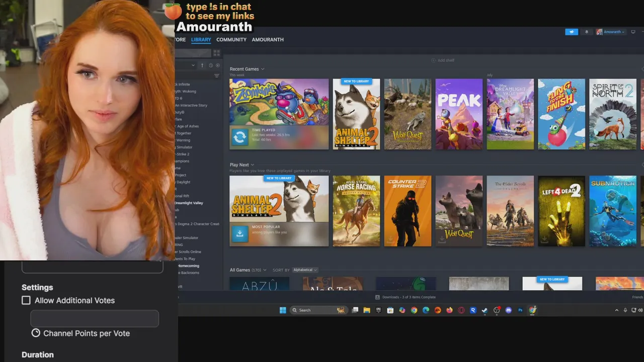Click Windows Start button
The image size is (644, 362).
pyautogui.click(x=283, y=310)
